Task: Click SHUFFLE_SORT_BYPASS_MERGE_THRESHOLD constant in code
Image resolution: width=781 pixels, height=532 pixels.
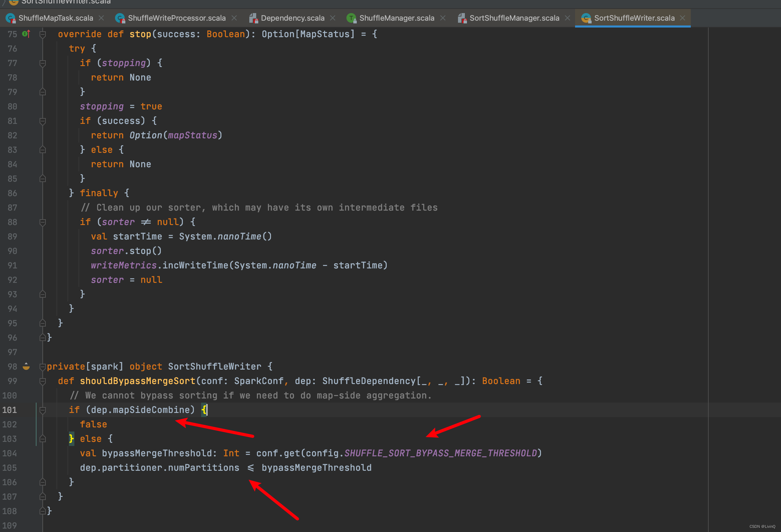Action: 440,453
